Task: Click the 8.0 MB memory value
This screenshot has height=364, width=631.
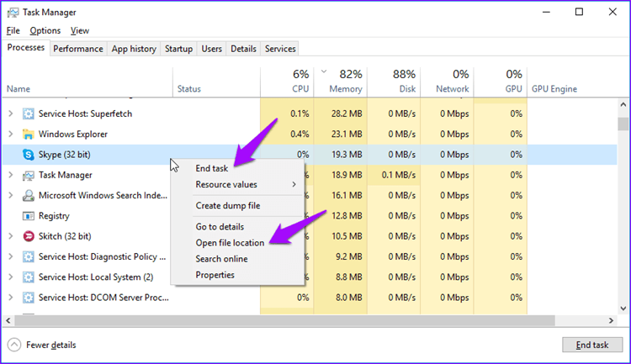Action: click(348, 298)
